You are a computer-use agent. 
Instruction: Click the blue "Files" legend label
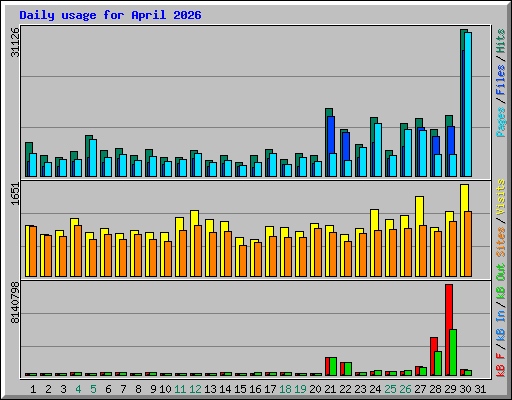(x=501, y=80)
